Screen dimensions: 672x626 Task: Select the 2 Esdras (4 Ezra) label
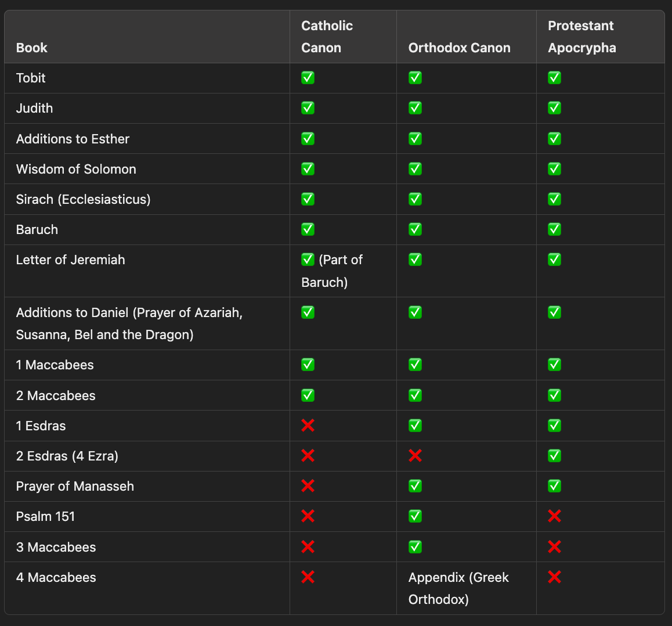67,456
